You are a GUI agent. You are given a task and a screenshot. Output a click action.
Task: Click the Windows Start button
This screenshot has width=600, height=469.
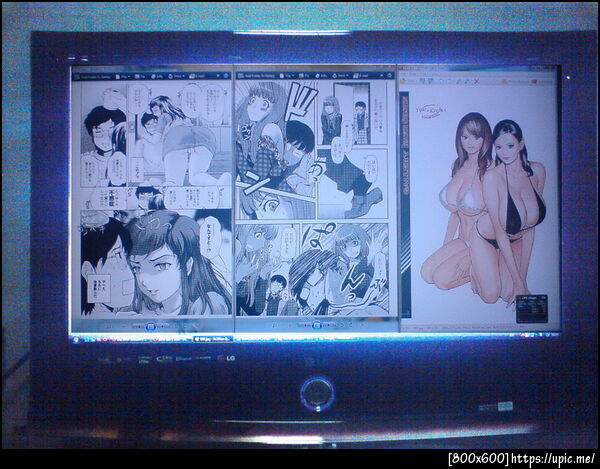pos(76,339)
